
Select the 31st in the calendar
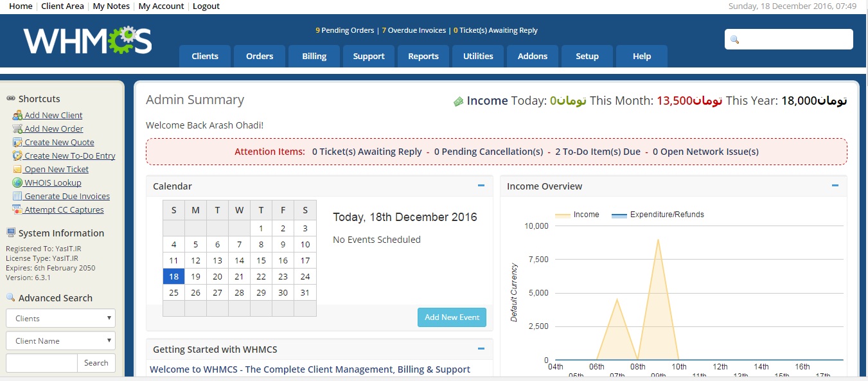coord(305,292)
